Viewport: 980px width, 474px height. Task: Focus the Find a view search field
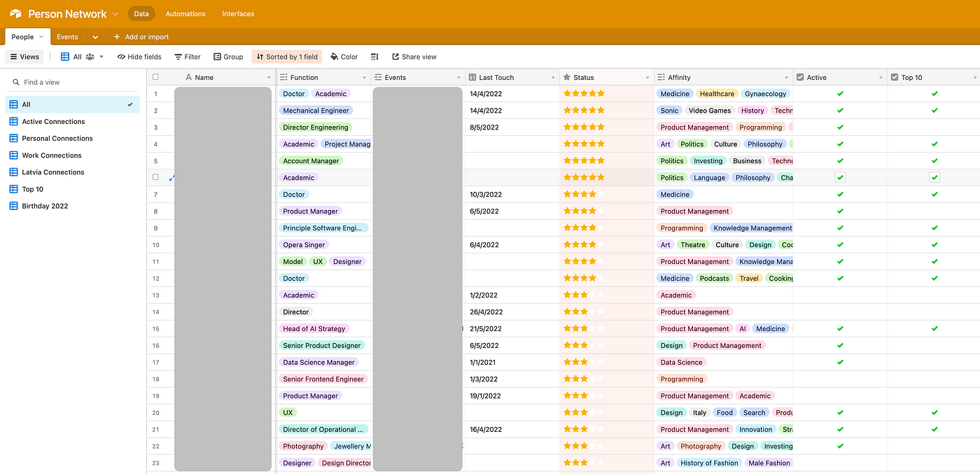[73, 82]
